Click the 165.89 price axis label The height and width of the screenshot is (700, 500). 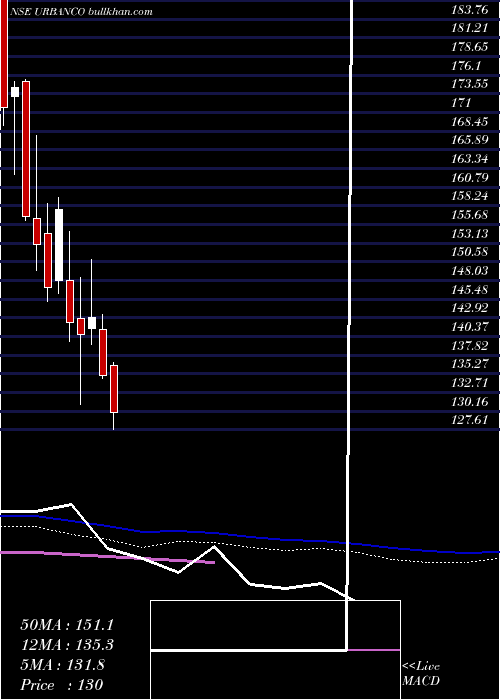pyautogui.click(x=469, y=140)
